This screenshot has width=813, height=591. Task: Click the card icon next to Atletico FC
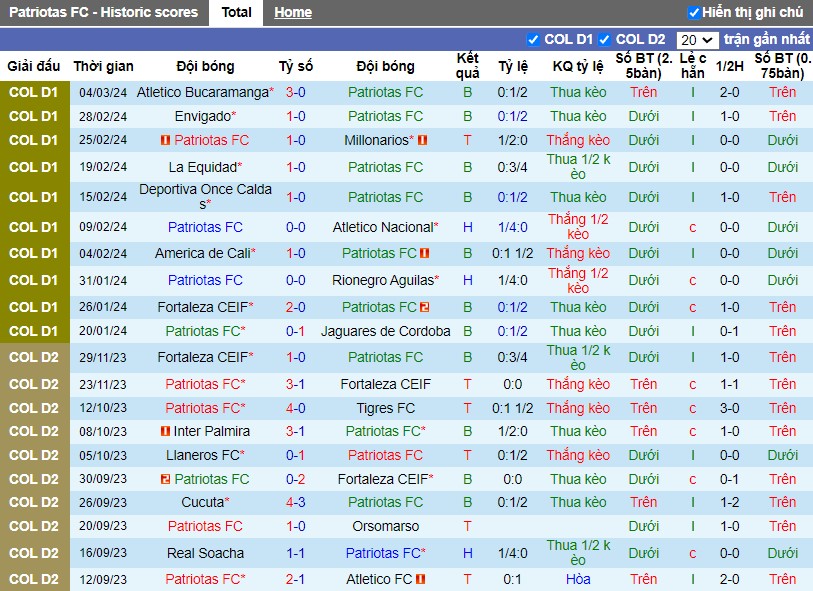pos(420,579)
